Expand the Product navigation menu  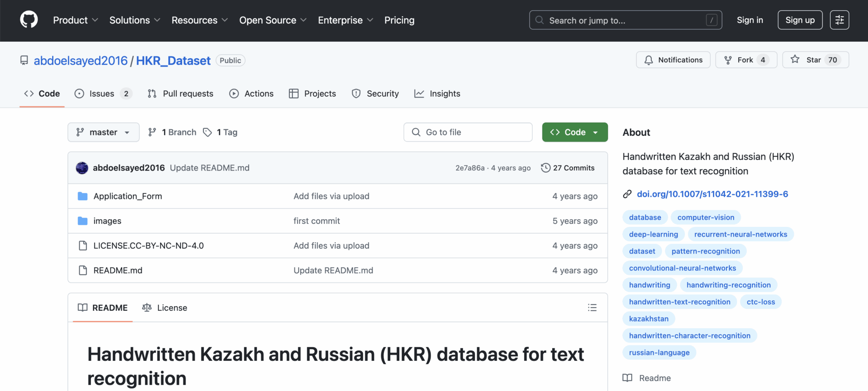point(75,20)
